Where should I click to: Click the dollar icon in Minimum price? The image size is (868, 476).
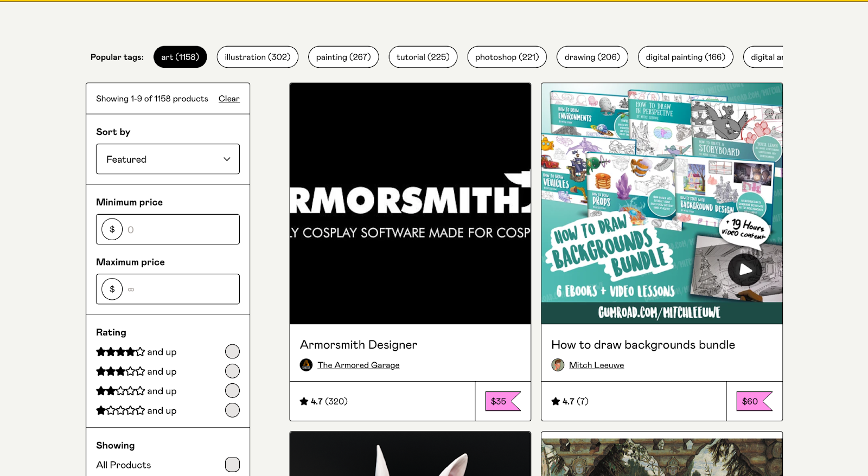pyautogui.click(x=112, y=229)
